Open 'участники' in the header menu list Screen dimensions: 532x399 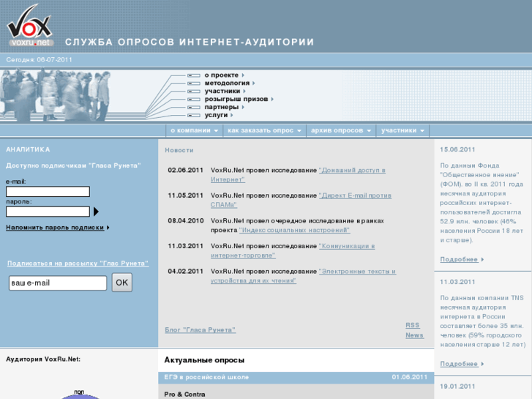(222, 91)
